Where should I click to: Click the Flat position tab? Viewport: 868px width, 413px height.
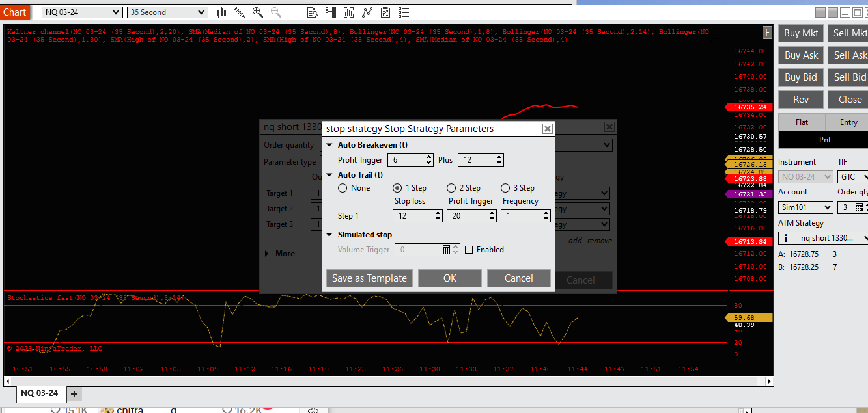point(802,122)
